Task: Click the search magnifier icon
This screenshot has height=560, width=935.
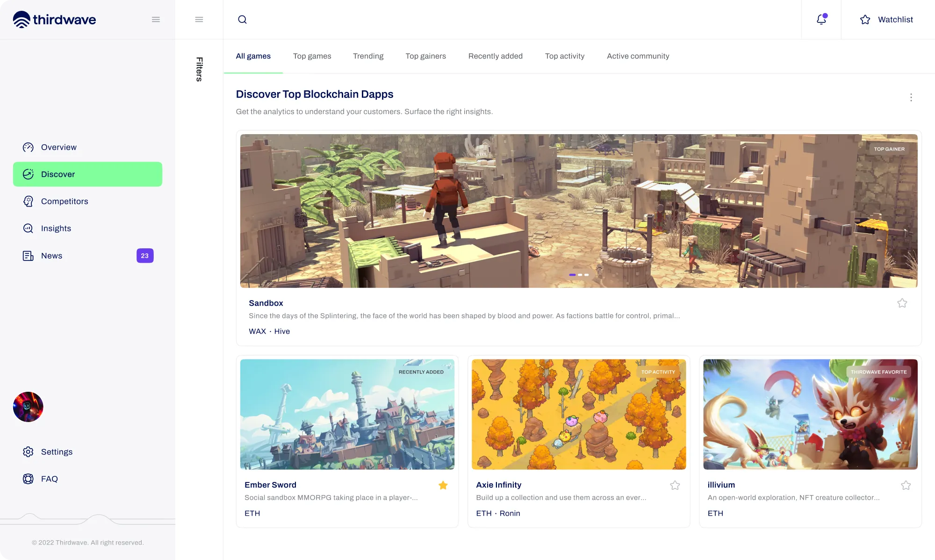Action: (242, 20)
